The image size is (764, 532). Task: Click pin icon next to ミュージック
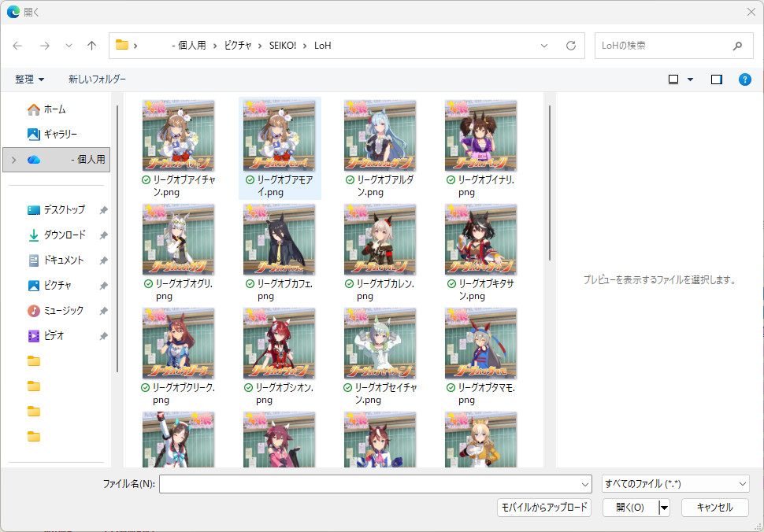click(x=103, y=311)
